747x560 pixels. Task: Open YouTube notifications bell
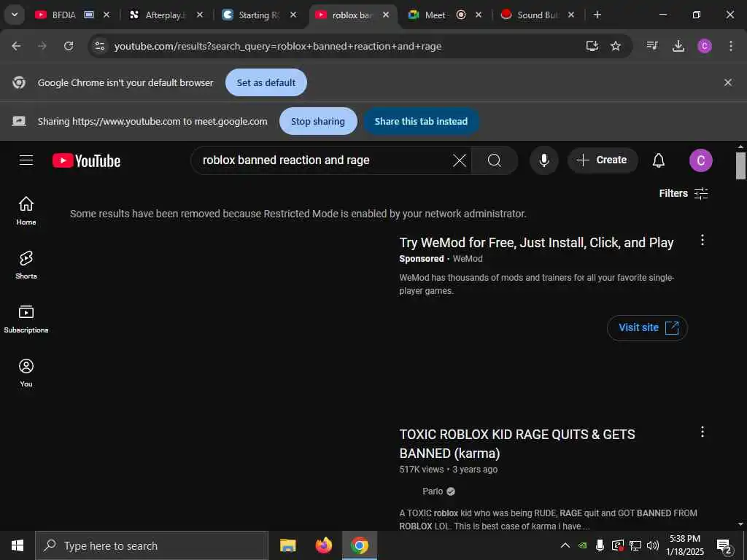point(659,160)
